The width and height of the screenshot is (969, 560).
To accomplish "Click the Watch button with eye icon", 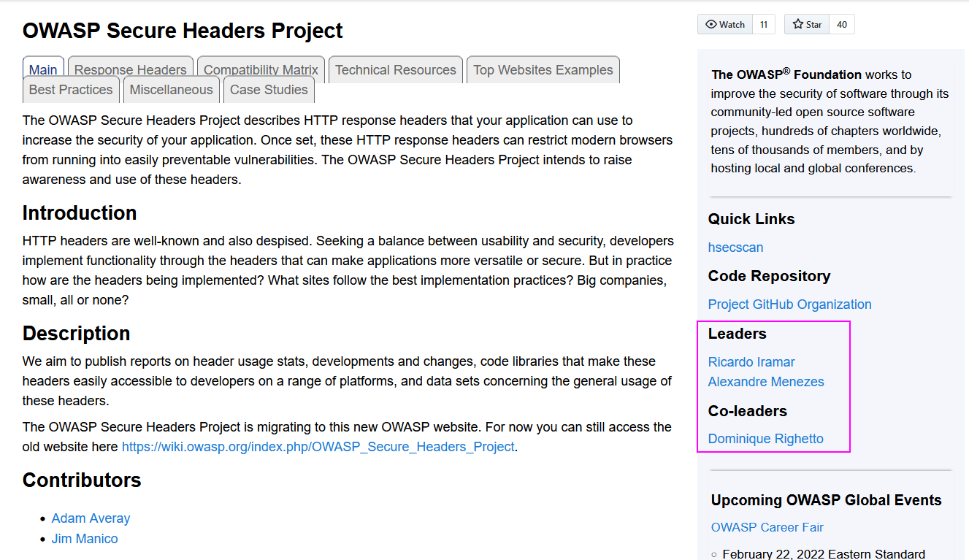I will (x=725, y=24).
